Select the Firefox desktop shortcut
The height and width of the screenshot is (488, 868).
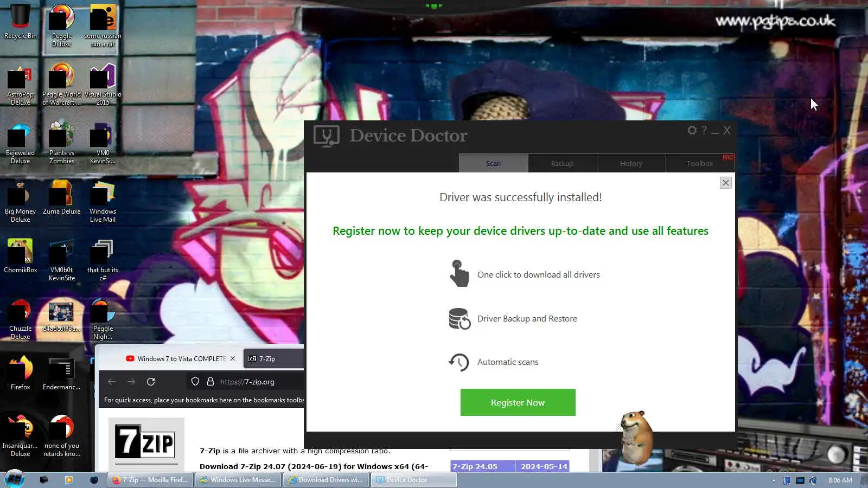pos(21,373)
